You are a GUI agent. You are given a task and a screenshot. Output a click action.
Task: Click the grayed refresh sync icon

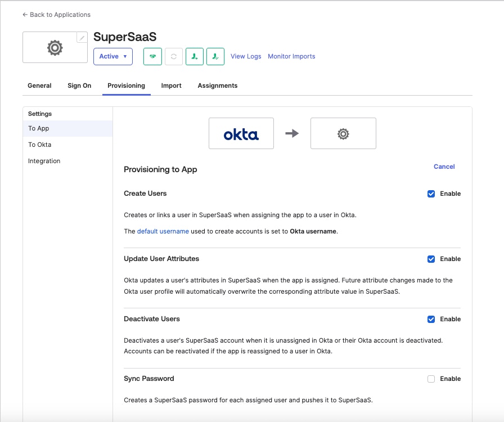click(174, 56)
